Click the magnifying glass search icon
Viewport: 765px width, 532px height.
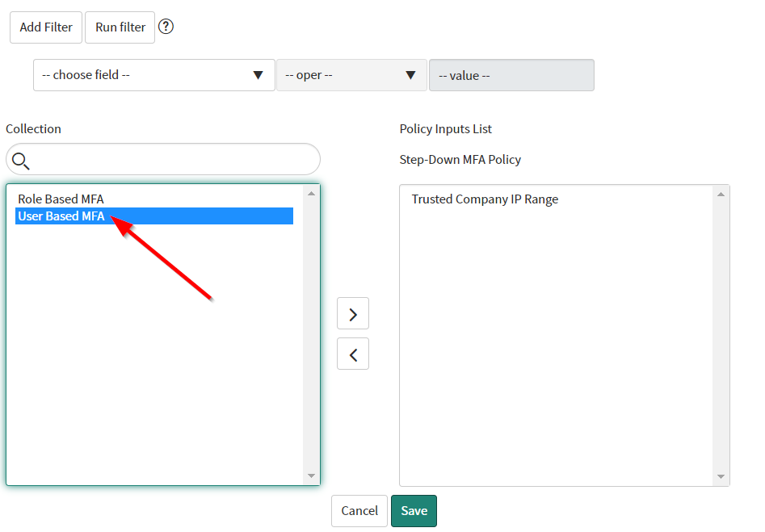pyautogui.click(x=20, y=160)
